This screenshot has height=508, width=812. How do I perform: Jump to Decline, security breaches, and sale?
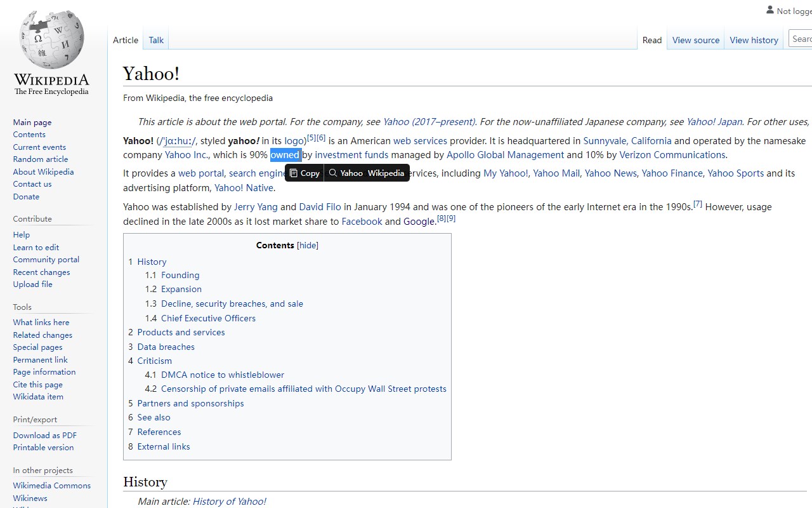[232, 304]
